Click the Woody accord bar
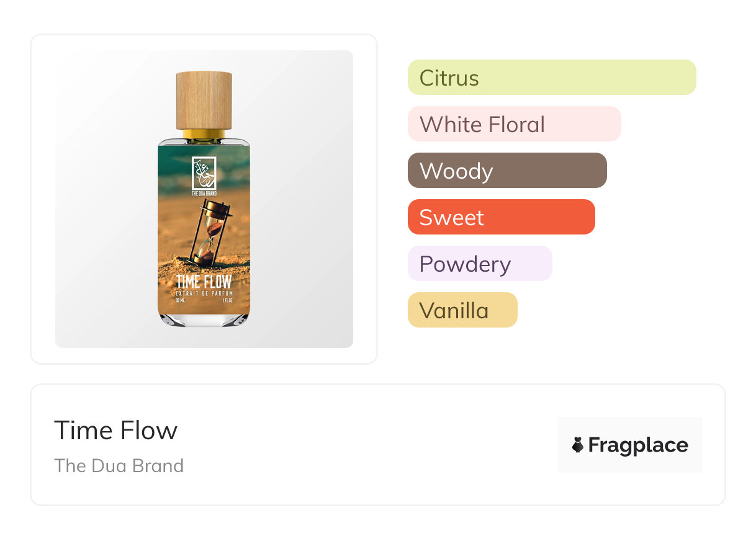Image resolution: width=756 pixels, height=536 pixels. click(x=506, y=171)
